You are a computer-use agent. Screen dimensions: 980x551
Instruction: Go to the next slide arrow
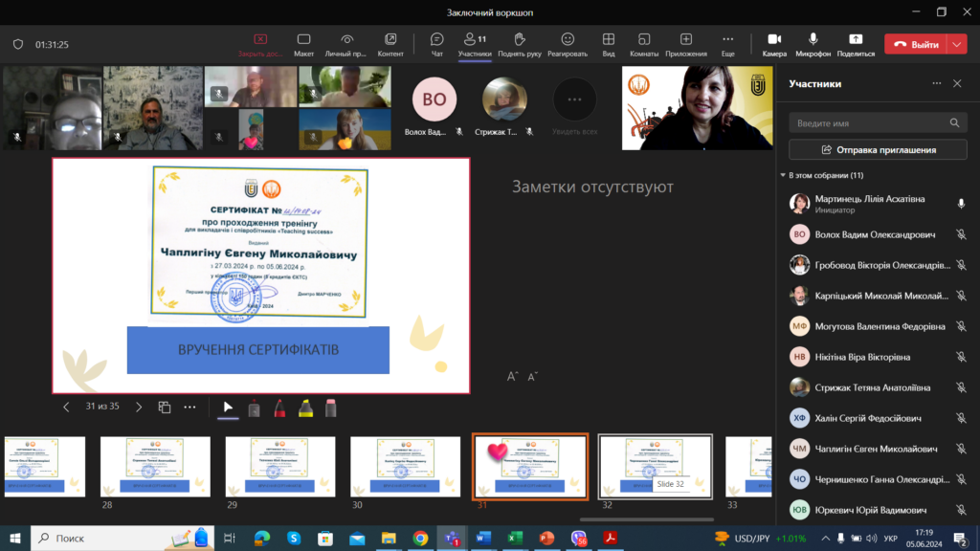click(139, 407)
